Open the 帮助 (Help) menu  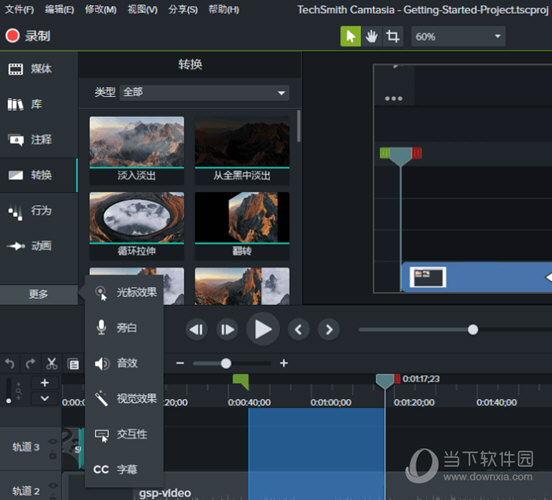pos(224,10)
